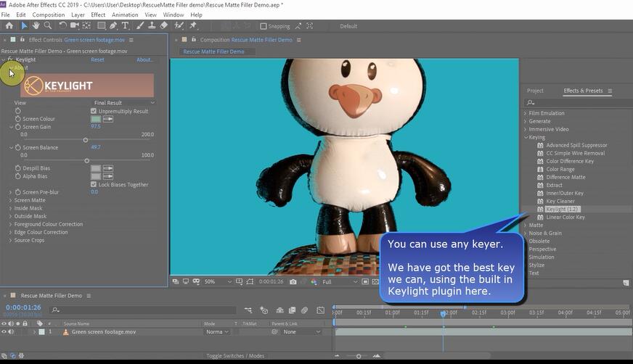Viewport: 633px width, 364px height.
Task: Take a snapshot with camera icon
Action: [293, 282]
